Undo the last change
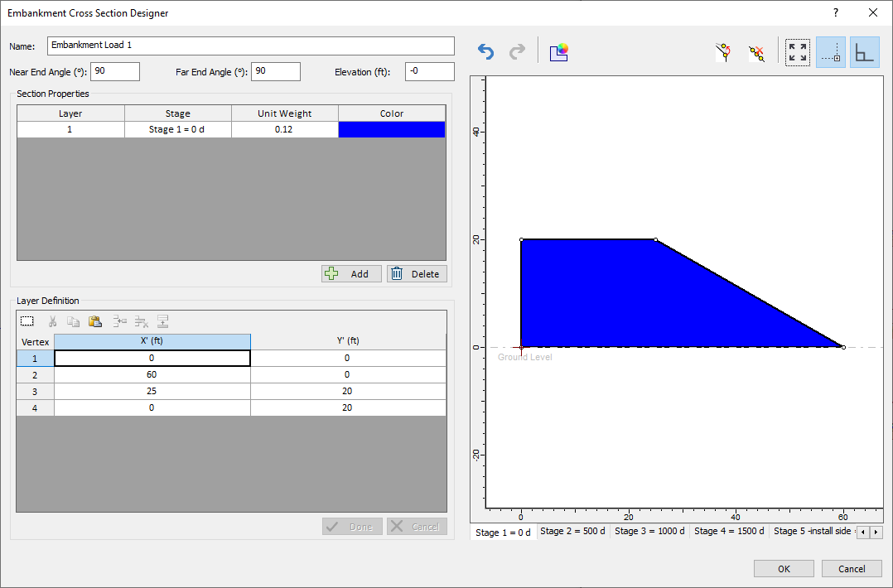Image resolution: width=893 pixels, height=588 pixels. pos(485,51)
